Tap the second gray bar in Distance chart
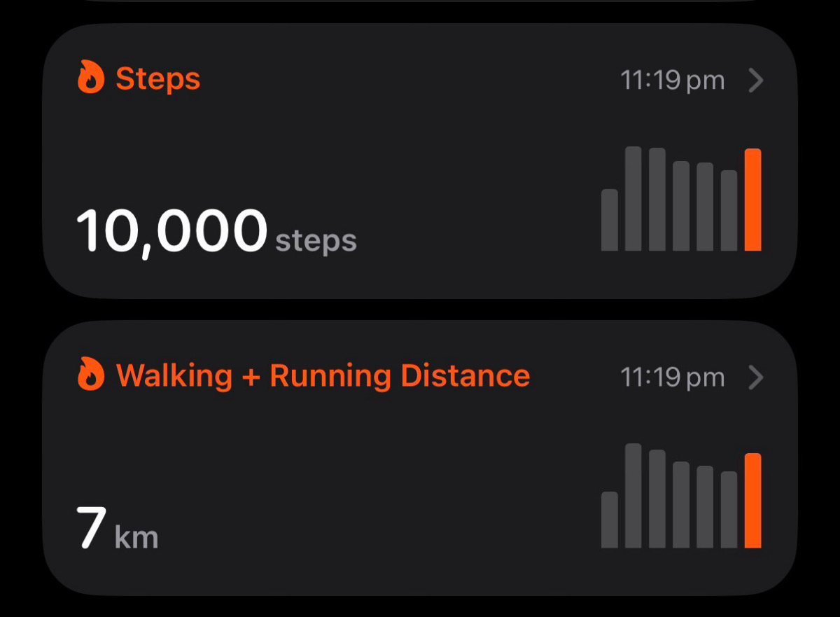This screenshot has width=840, height=617. (633, 496)
